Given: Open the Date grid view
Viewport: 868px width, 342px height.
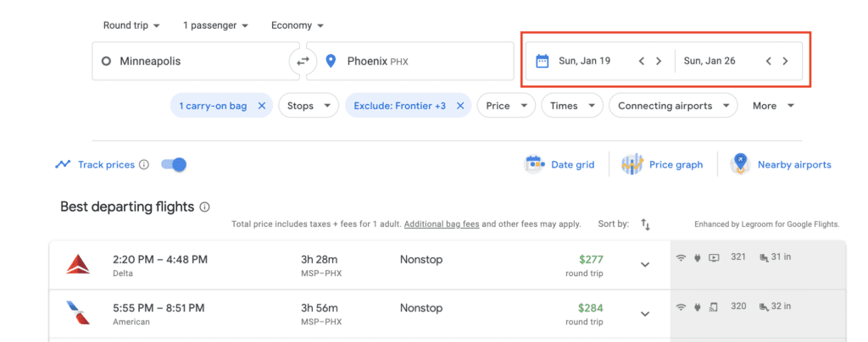Looking at the screenshot, I should click(560, 164).
